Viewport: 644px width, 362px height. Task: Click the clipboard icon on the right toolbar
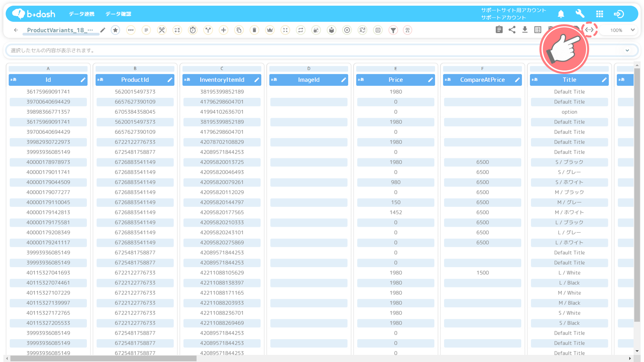coord(499,30)
